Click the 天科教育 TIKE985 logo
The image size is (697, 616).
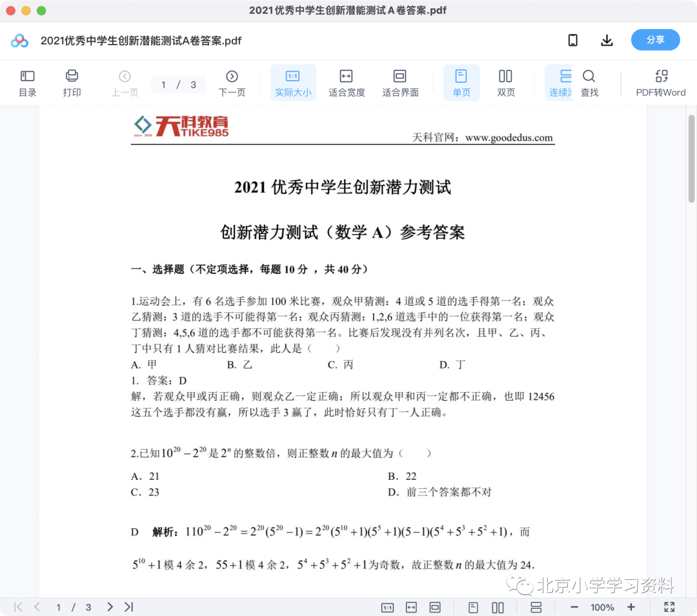[181, 126]
